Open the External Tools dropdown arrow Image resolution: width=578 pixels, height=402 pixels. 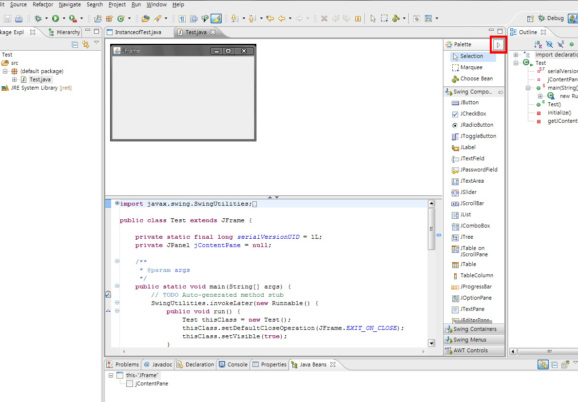coord(82,18)
